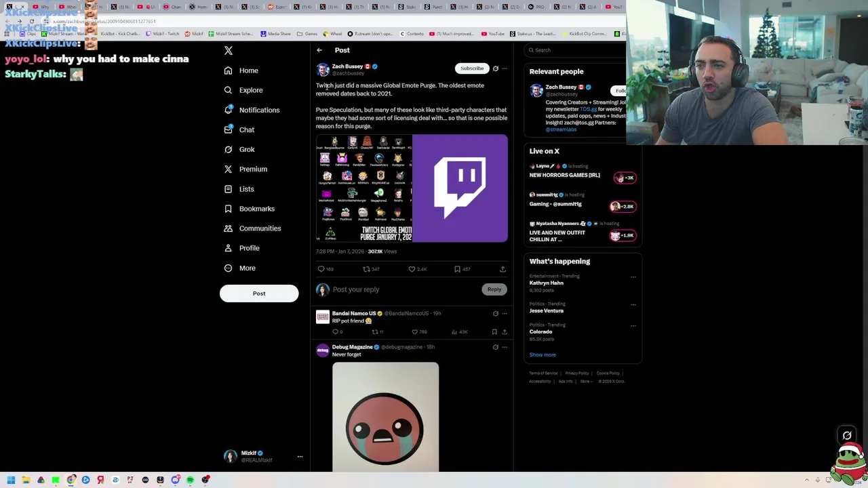
Task: Open File Explorer from the taskbar
Action: point(26,480)
